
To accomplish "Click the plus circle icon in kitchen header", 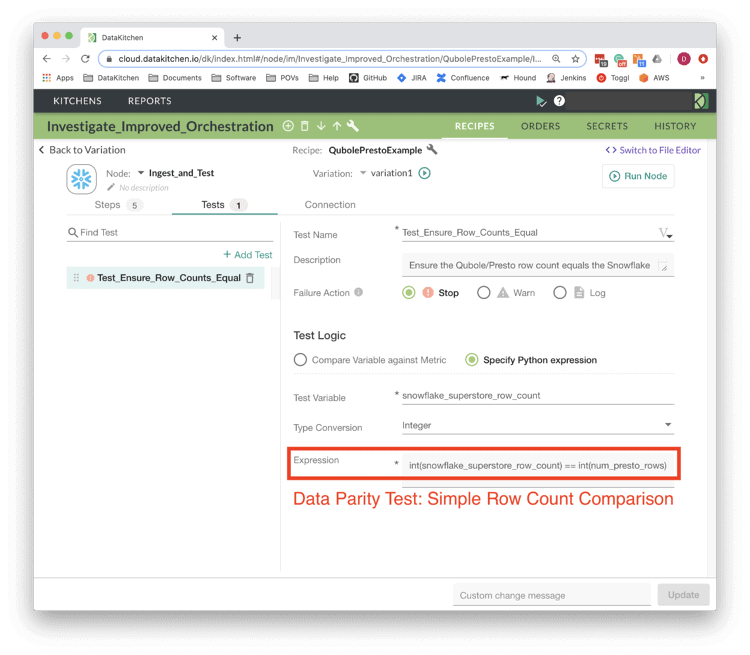I will coord(288,126).
